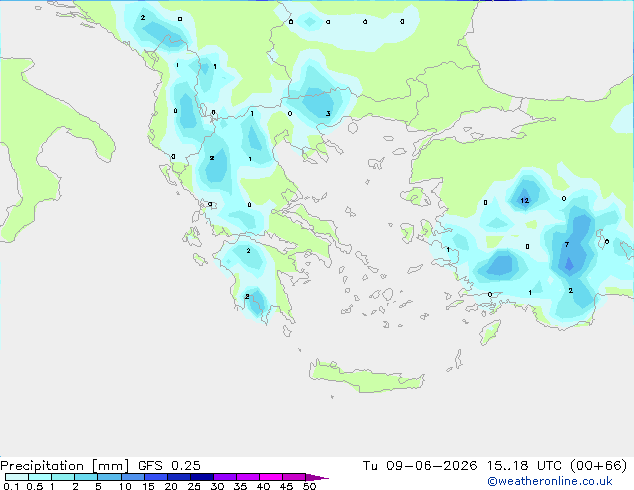Click the '15..18 UTC' time range text
This screenshot has height=490, width=634.
[x=524, y=466]
